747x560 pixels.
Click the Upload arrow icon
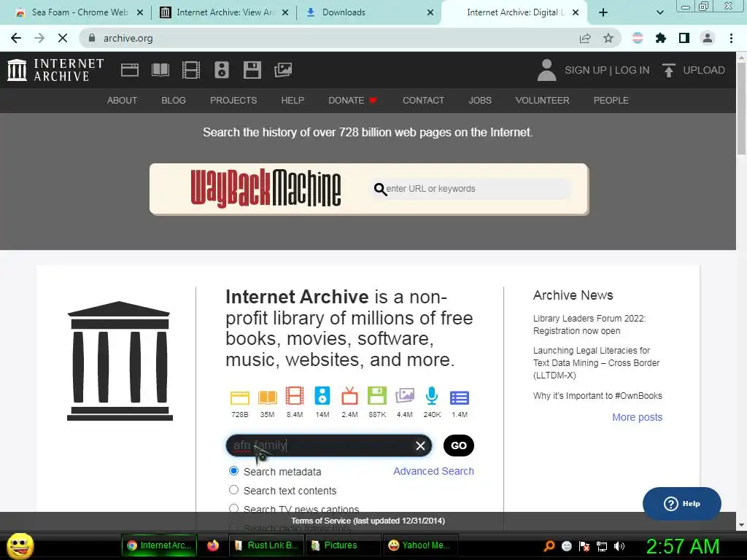pos(668,70)
